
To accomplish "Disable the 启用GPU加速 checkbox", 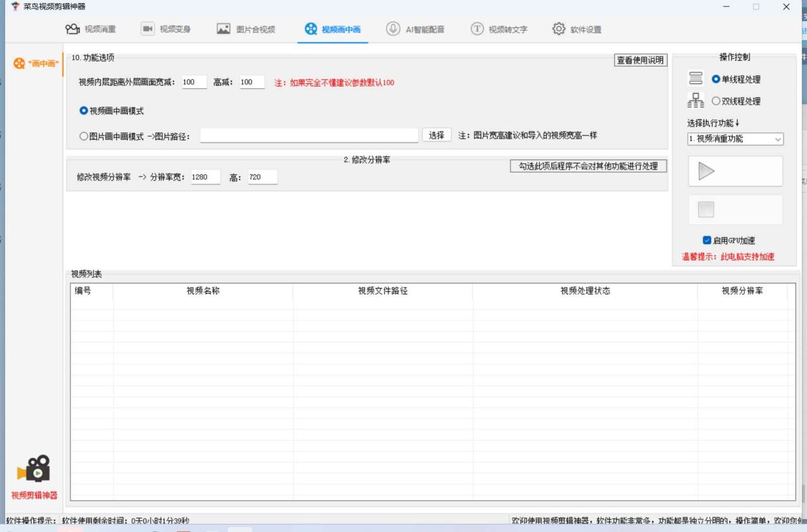I will coord(707,240).
